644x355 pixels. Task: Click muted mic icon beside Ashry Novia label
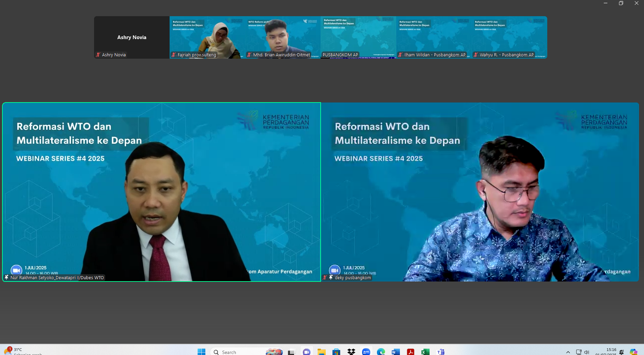[x=98, y=55]
